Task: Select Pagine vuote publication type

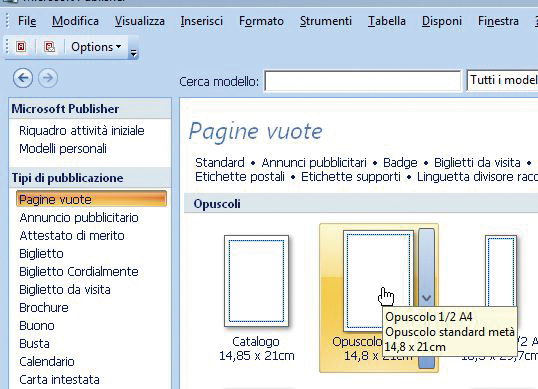Action: [91, 199]
